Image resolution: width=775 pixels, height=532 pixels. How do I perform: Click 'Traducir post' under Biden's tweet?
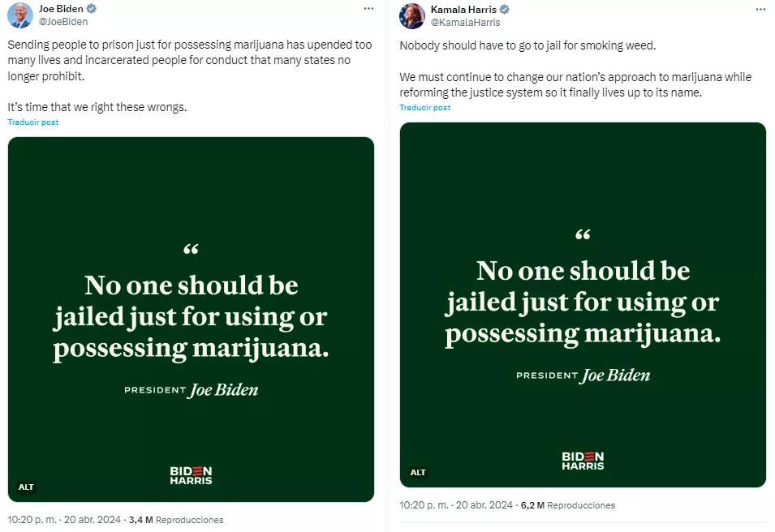pos(32,122)
